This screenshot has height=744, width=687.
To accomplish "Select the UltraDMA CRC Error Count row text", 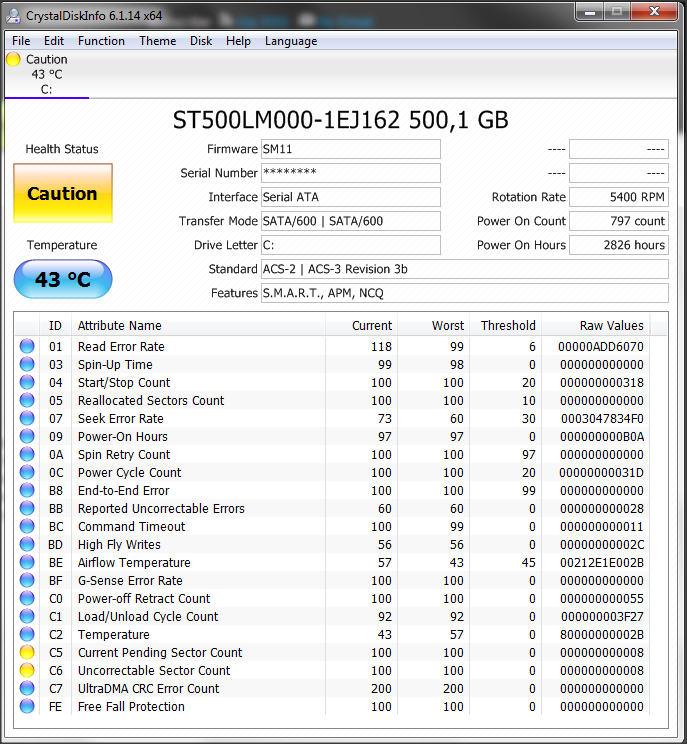I will tap(149, 689).
